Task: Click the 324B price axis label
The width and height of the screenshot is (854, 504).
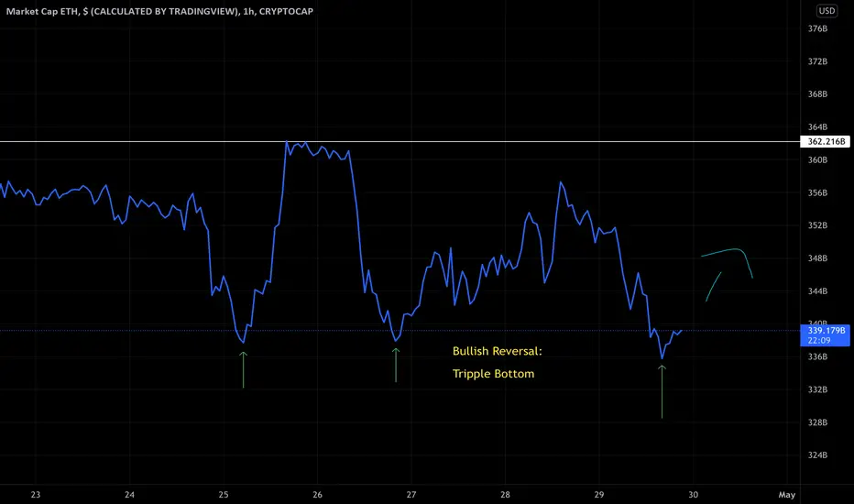Action: coord(817,455)
